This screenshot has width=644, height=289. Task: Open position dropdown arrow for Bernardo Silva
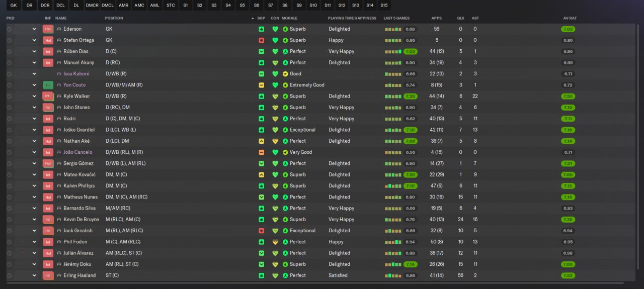click(x=34, y=208)
